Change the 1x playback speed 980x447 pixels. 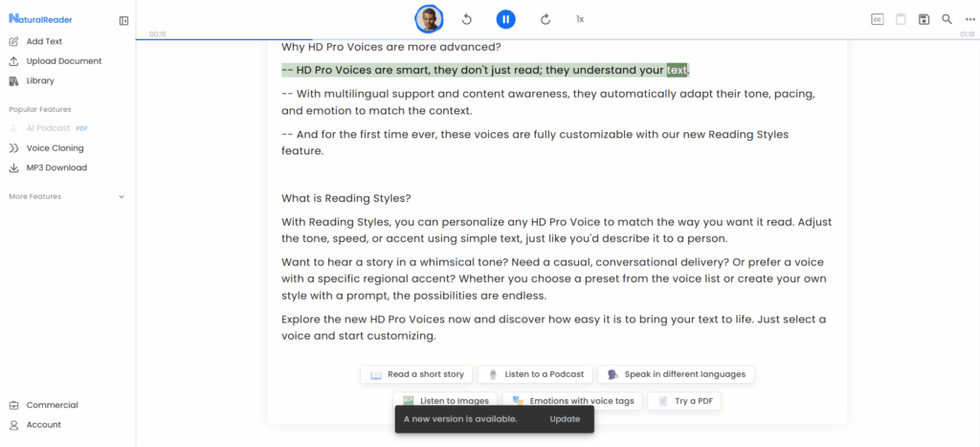(x=580, y=19)
